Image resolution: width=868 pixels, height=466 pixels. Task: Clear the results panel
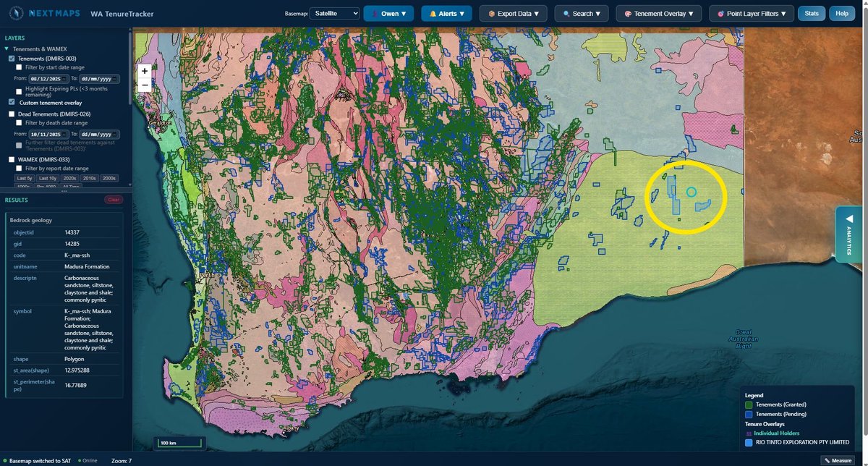pos(114,200)
